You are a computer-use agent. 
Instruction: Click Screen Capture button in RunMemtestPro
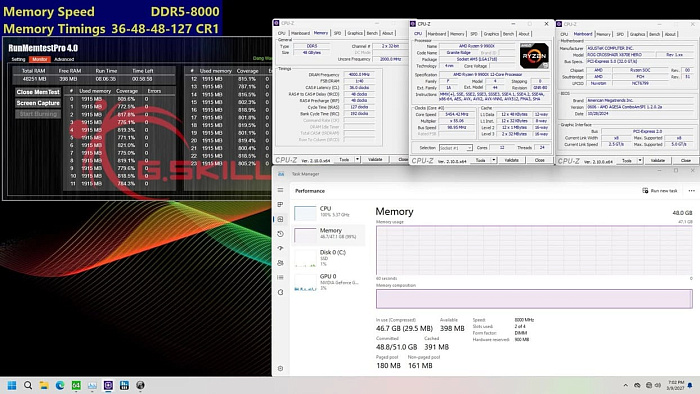point(38,103)
